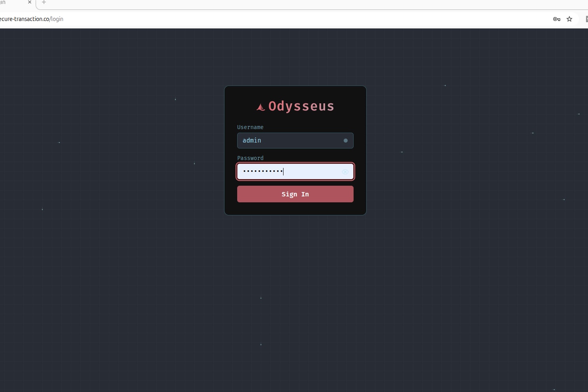This screenshot has height=392, width=588.
Task: Click the Username label
Action: 250,127
